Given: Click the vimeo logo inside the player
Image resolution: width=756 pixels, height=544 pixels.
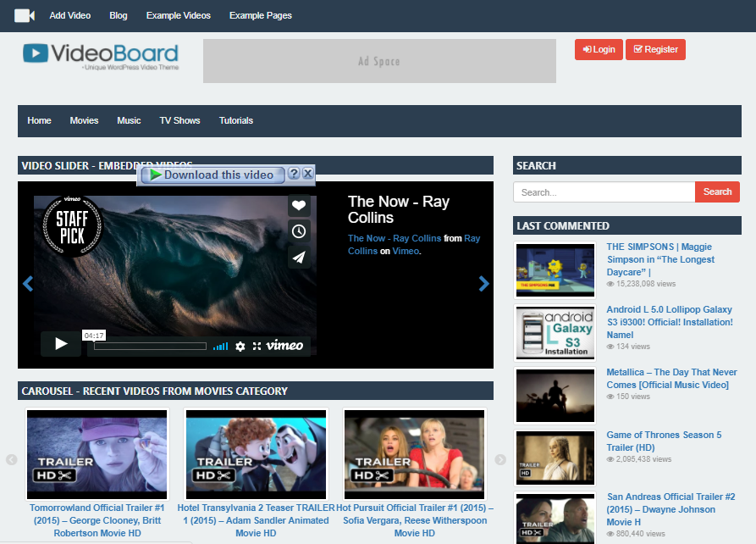Looking at the screenshot, I should pos(283,345).
